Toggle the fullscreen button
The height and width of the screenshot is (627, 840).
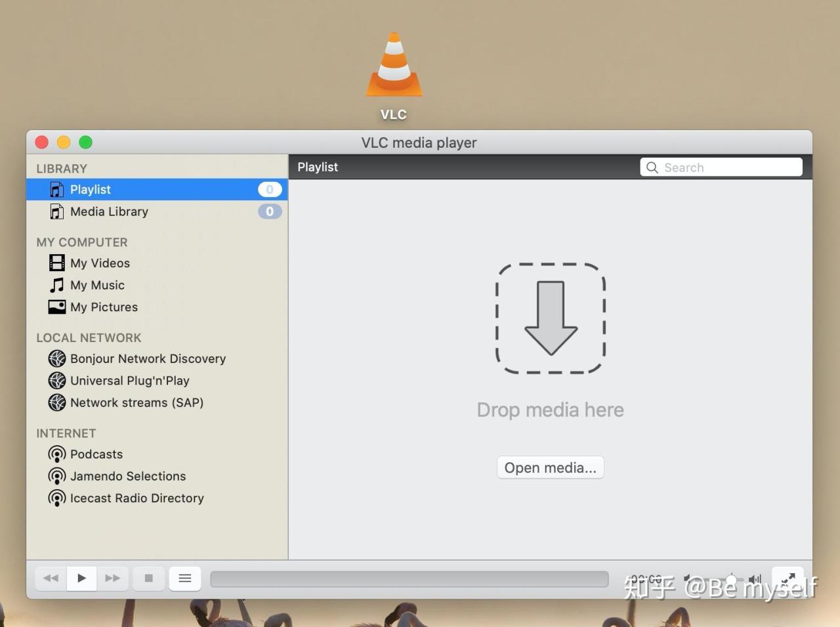[788, 578]
